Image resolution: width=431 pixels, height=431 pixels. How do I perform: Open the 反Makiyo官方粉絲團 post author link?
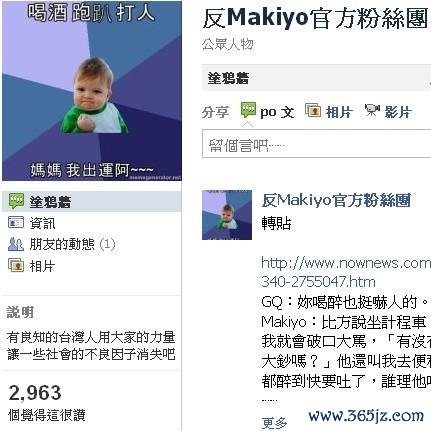(336, 200)
